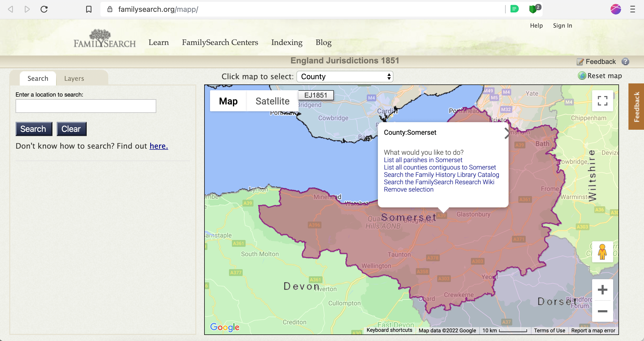Click the FamilySearch tree logo
The height and width of the screenshot is (341, 644).
(x=105, y=38)
